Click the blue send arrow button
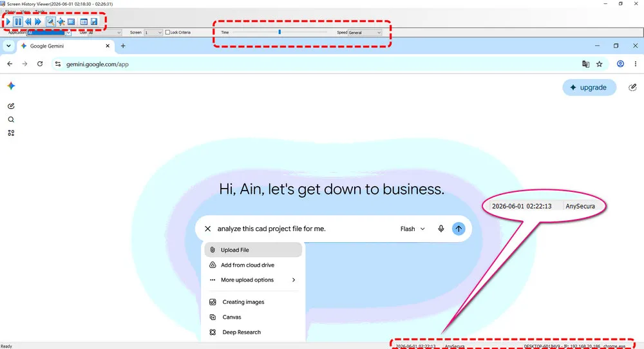644x349 pixels. coord(459,229)
